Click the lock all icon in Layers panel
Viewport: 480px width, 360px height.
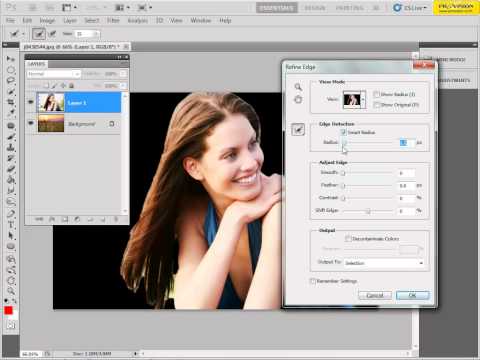[x=71, y=86]
